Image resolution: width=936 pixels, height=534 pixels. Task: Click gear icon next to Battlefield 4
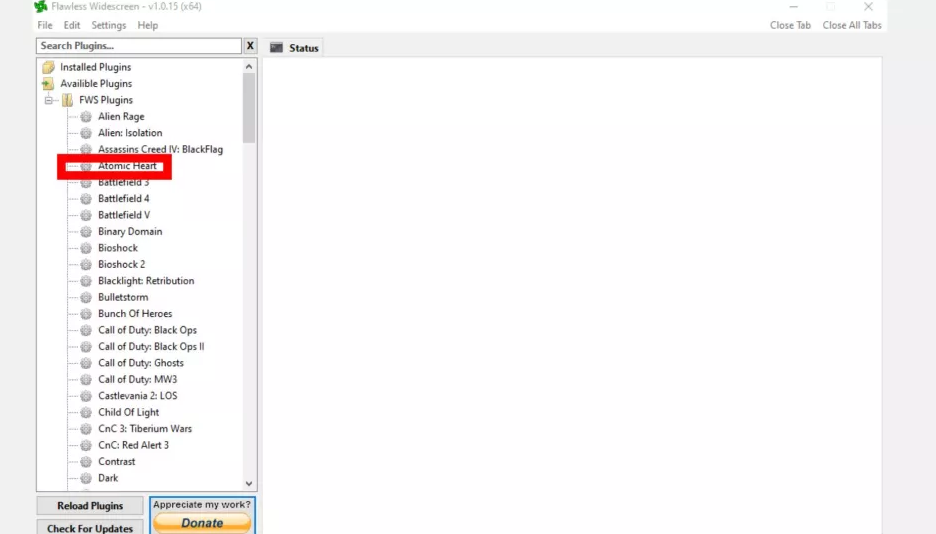coord(86,199)
